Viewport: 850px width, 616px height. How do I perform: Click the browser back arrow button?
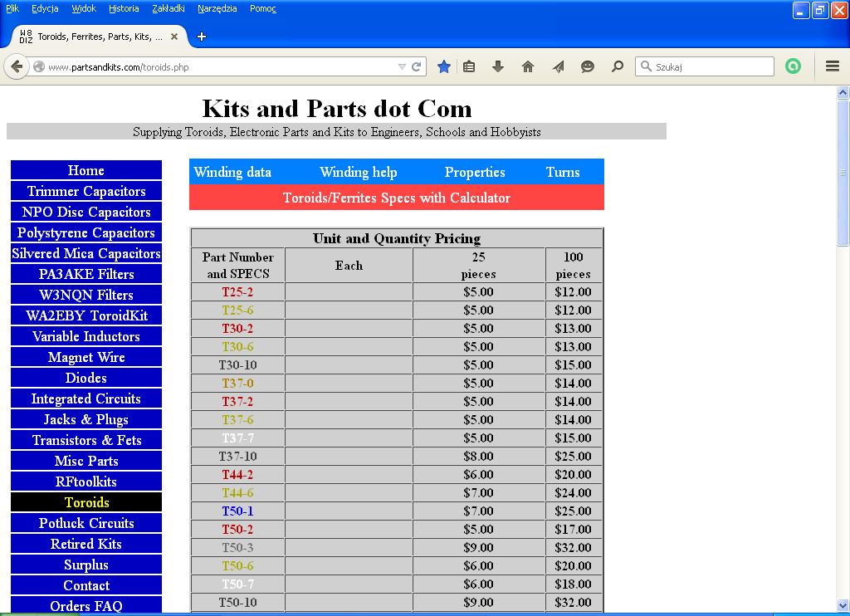pyautogui.click(x=17, y=66)
